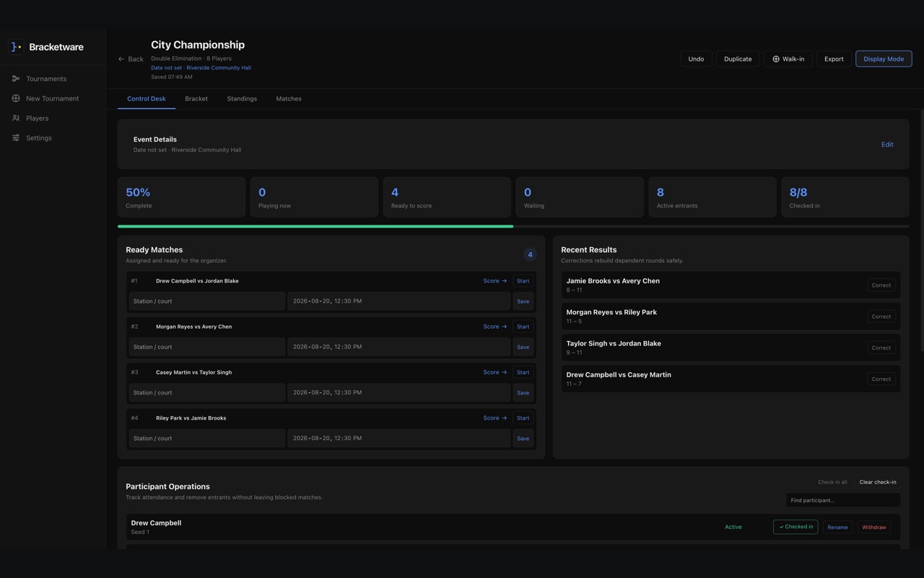Screen dimensions: 924x578
Task: Click Station / court field for match #3
Action: (x=207, y=392)
